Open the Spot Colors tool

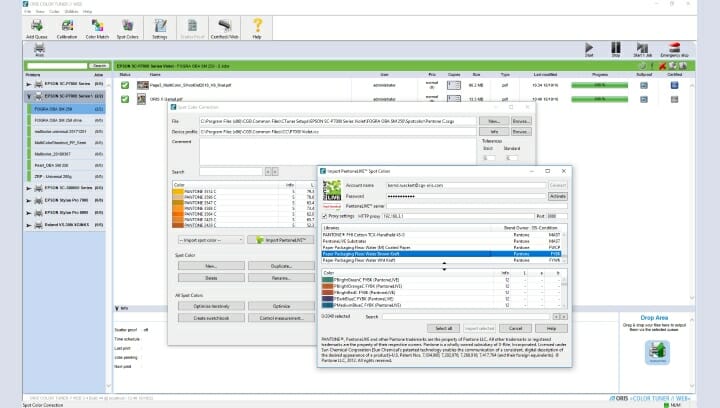tap(127, 28)
